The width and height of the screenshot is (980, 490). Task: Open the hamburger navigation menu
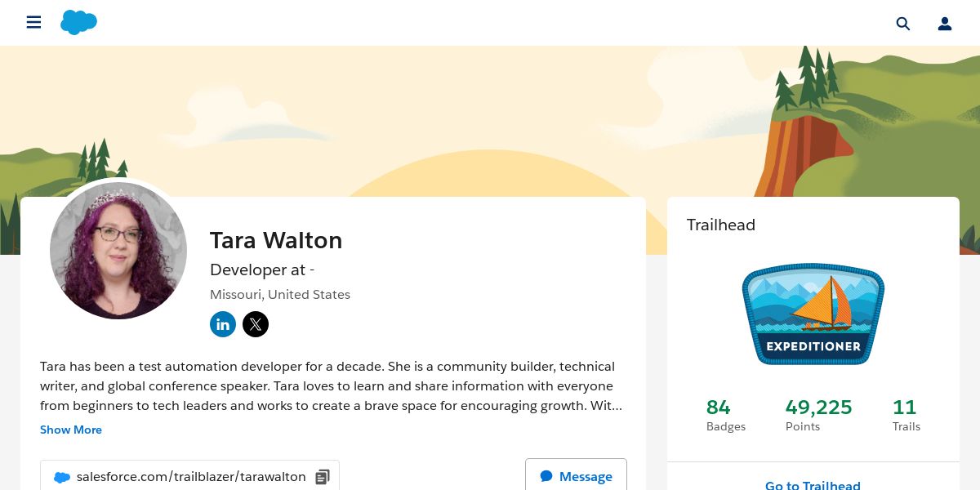pos(33,23)
